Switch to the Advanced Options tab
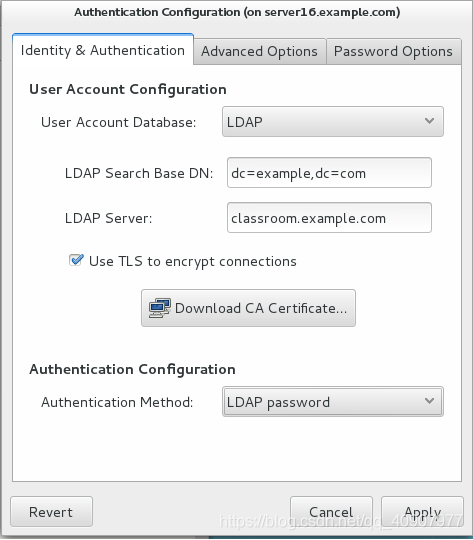This screenshot has width=473, height=540. 259,52
